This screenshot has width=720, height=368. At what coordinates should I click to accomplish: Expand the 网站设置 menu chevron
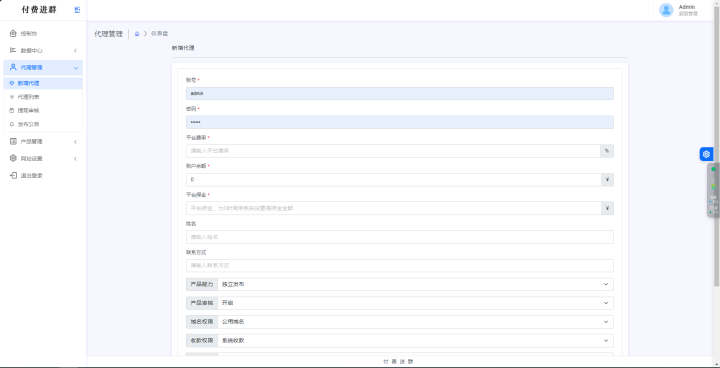75,159
